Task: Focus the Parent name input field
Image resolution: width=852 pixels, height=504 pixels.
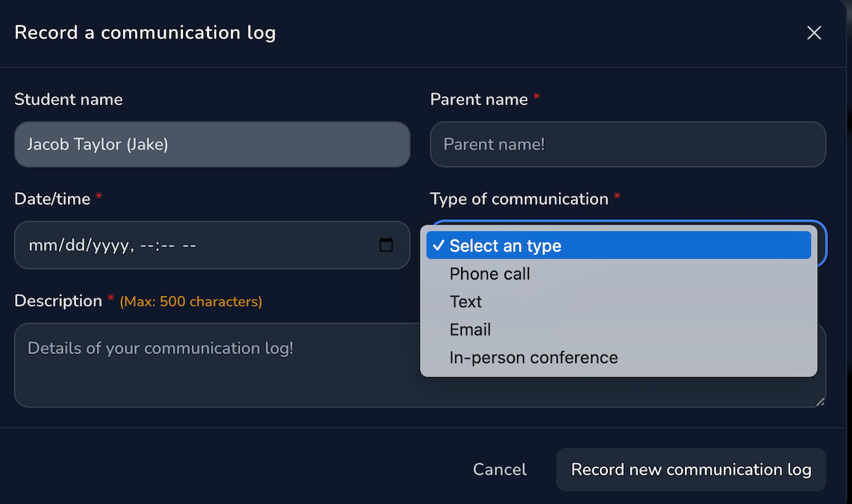Action: click(x=627, y=144)
